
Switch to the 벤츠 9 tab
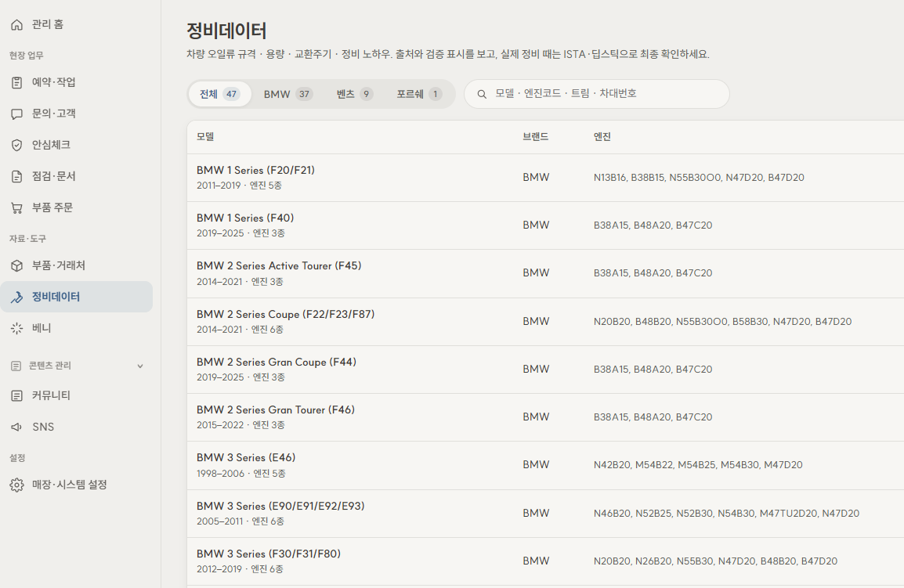click(x=355, y=94)
